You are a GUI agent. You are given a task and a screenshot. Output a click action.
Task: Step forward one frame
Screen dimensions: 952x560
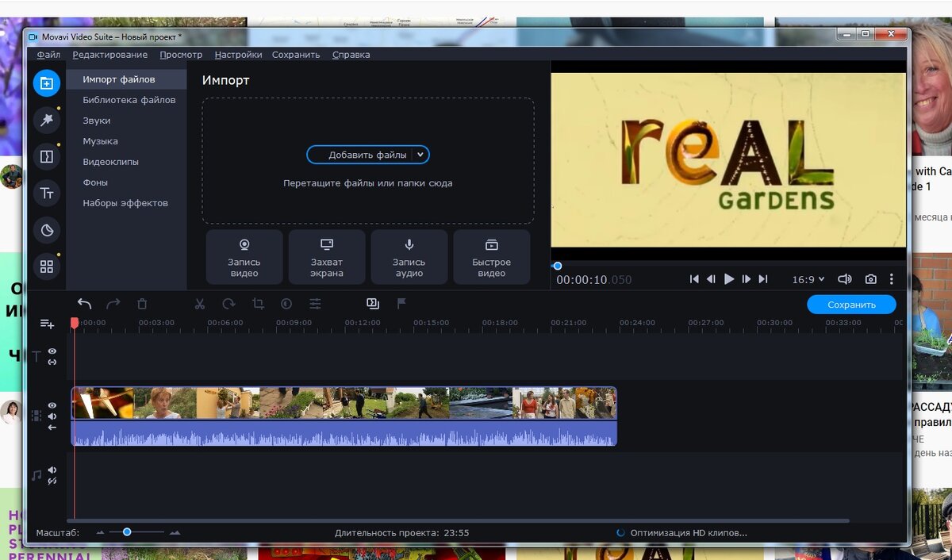point(747,279)
